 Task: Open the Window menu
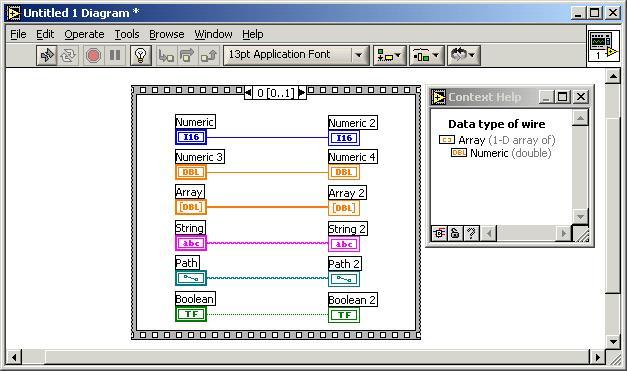(x=213, y=34)
